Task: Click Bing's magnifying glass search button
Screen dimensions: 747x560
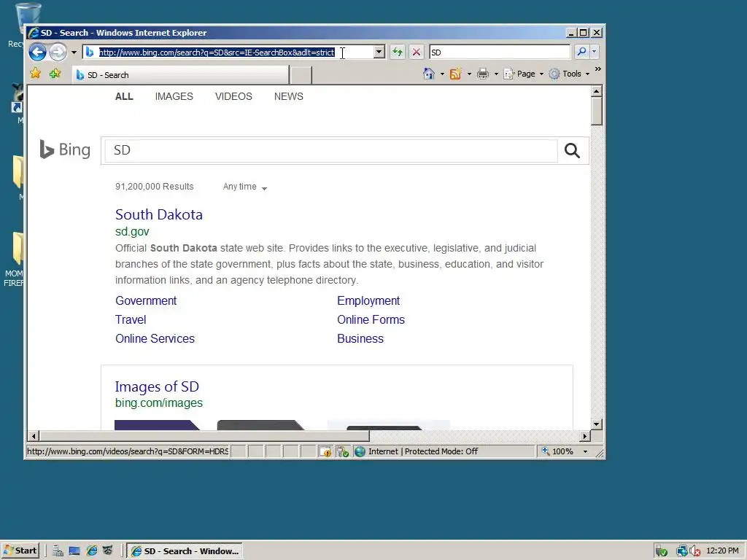Action: pyautogui.click(x=572, y=150)
